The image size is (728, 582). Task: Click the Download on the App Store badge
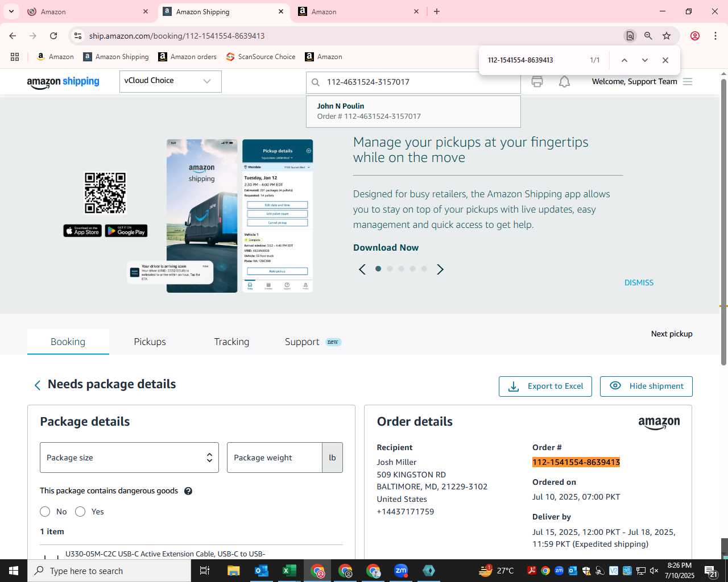point(82,231)
